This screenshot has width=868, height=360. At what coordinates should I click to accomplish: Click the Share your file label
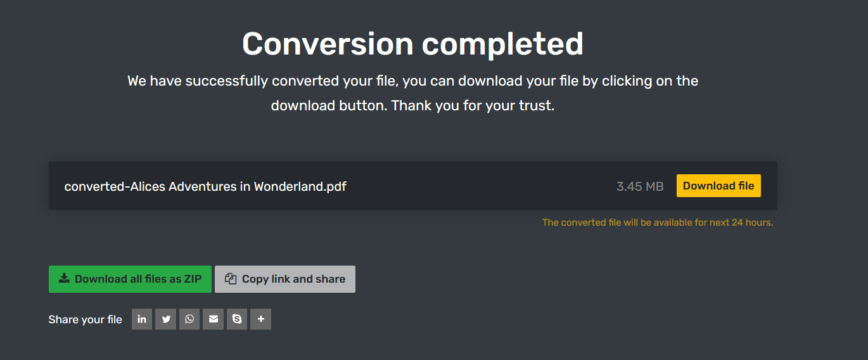pyautogui.click(x=85, y=319)
